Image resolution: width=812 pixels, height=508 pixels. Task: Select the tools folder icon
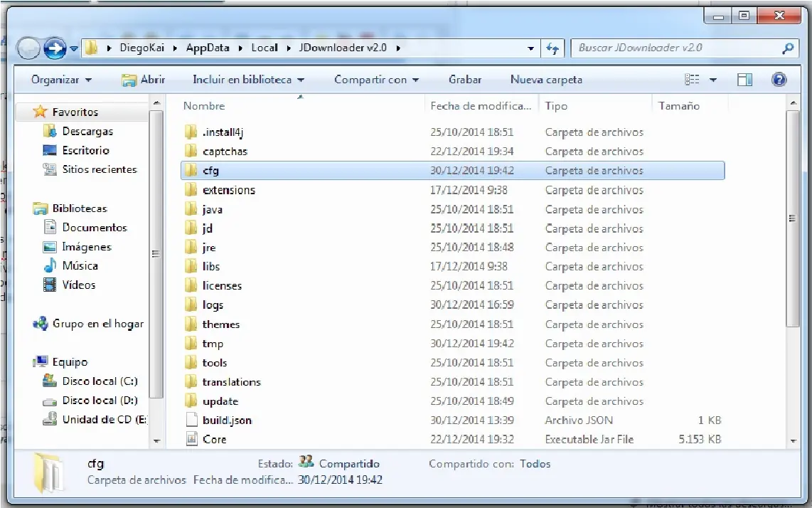pyautogui.click(x=191, y=363)
